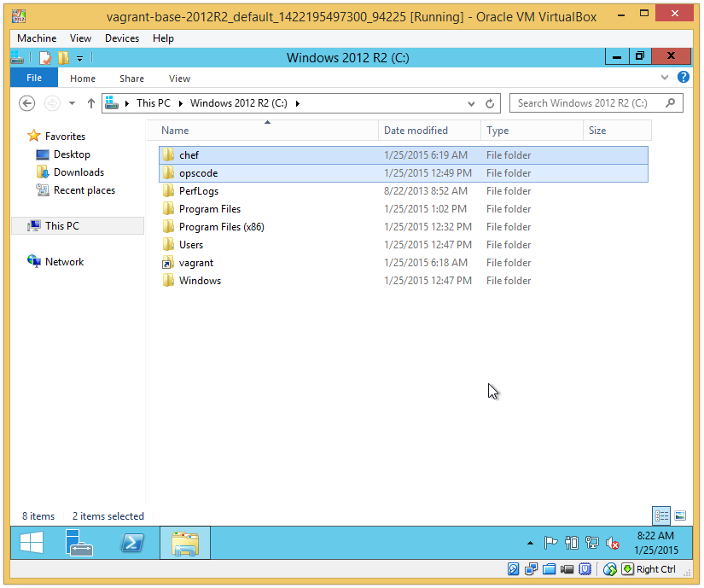Switch to the Share ribbon tab
Viewport: 704px width, 588px height.
click(x=131, y=79)
